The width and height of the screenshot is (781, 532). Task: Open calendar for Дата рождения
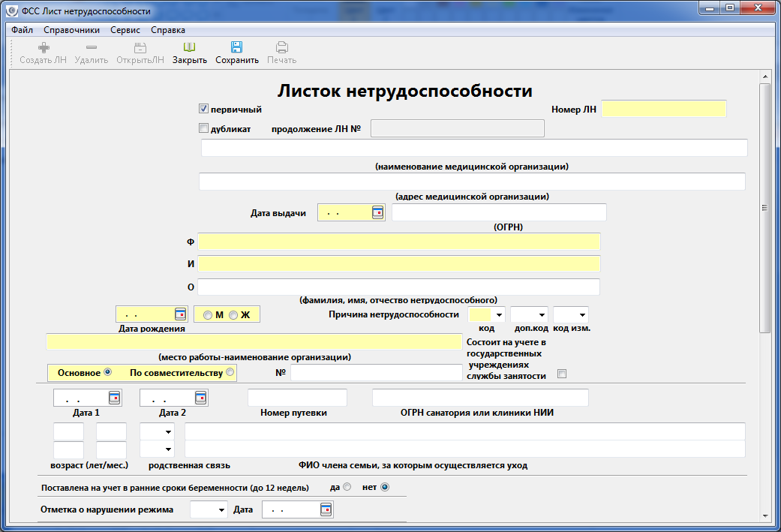[180, 314]
